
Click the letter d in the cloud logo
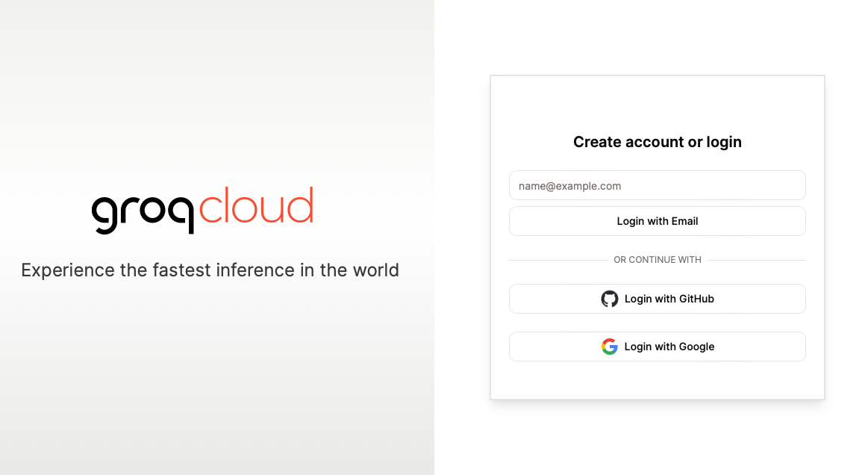point(300,206)
